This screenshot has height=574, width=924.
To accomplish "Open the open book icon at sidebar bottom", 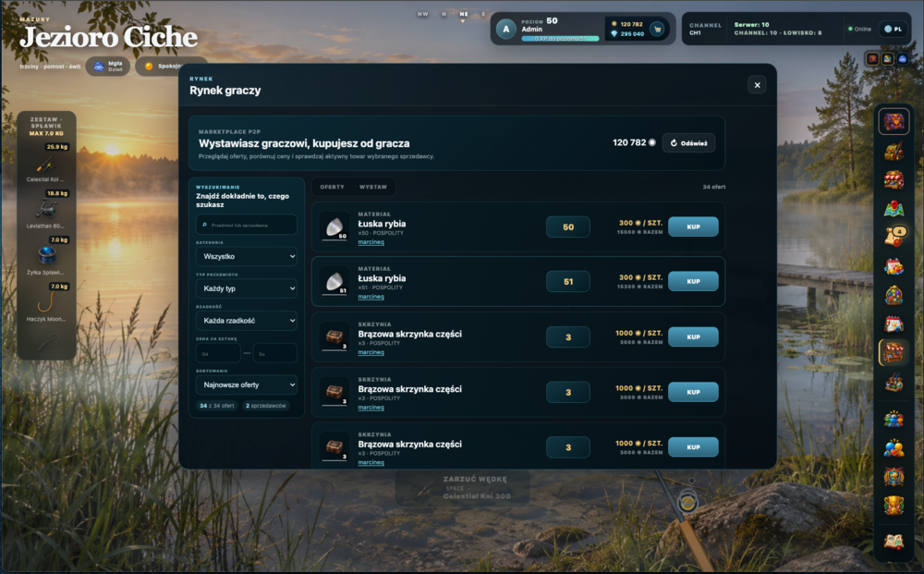I will pos(894,541).
